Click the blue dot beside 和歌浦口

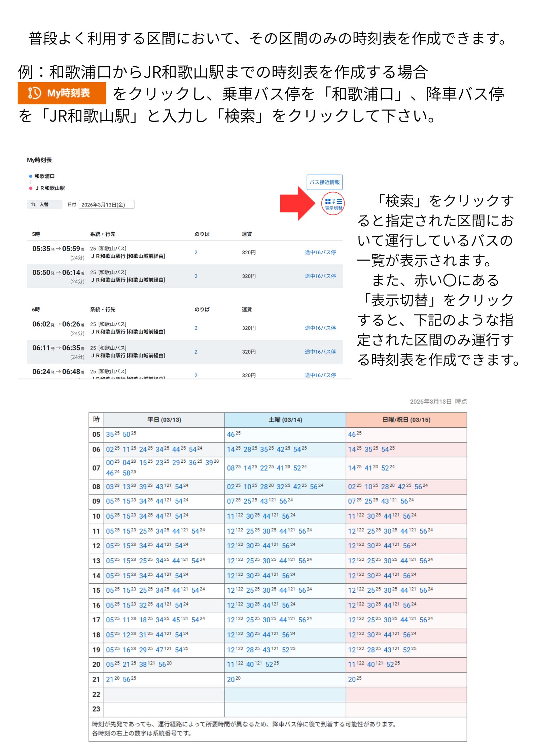pos(31,176)
